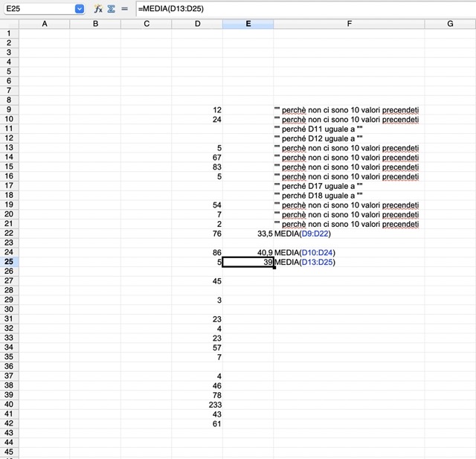This screenshot has width=476, height=459.
Task: Select row 25 header
Action: pos(9,262)
